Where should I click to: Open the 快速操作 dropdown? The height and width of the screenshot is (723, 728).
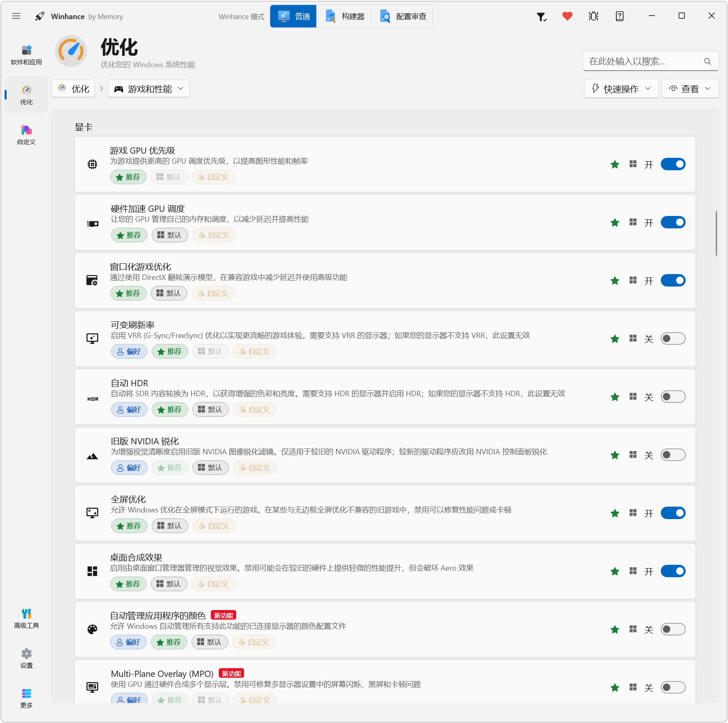coord(621,89)
